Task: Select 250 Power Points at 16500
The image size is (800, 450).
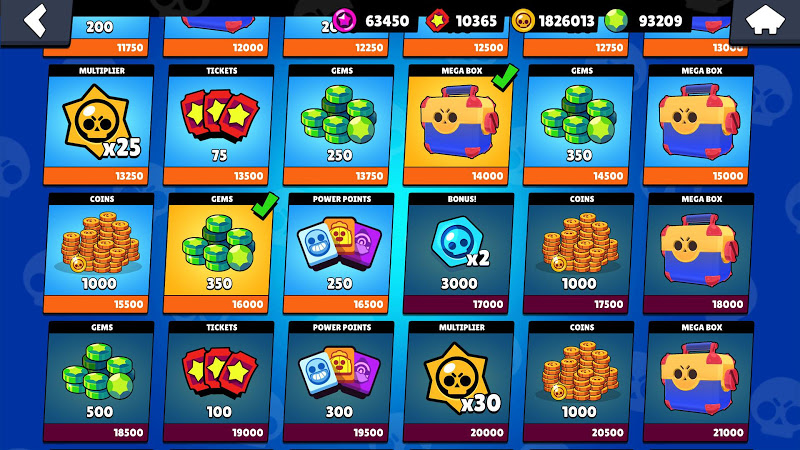Action: (x=339, y=253)
